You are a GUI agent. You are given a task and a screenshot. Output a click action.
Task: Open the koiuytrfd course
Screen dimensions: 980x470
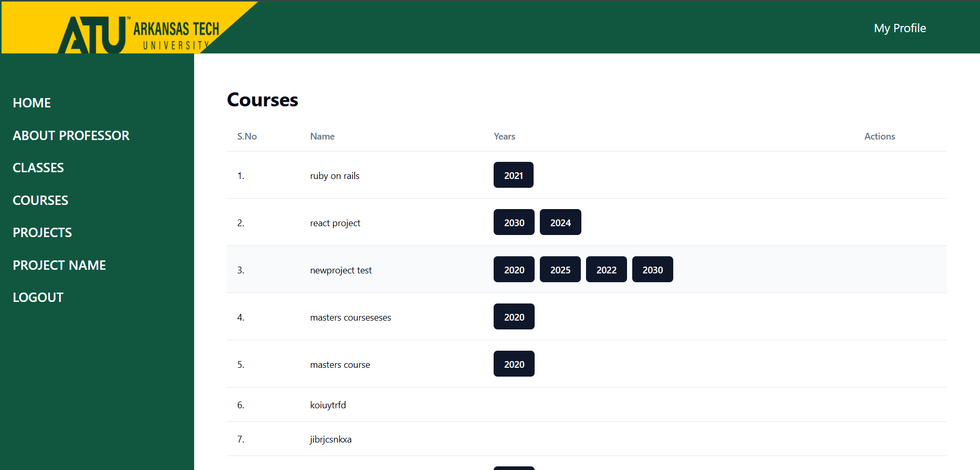click(x=328, y=405)
